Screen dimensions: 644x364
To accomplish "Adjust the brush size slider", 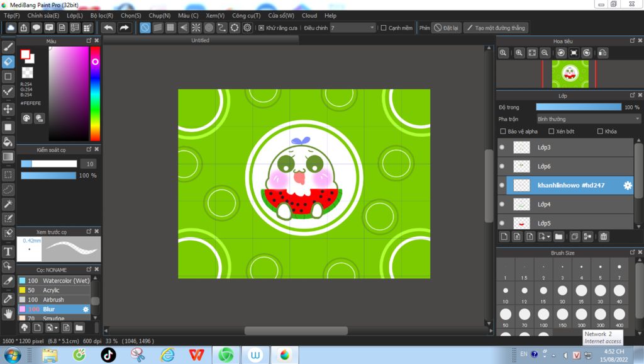I will (49, 164).
